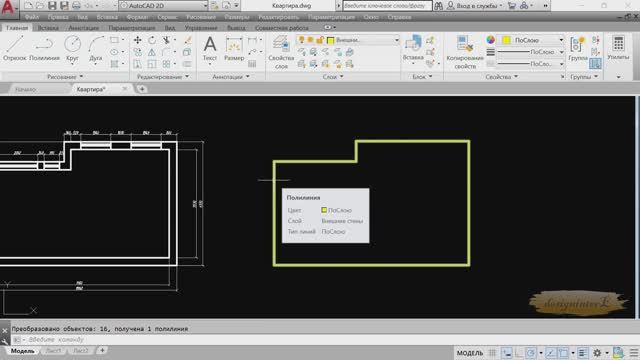Click the keyword search input field

[387, 6]
